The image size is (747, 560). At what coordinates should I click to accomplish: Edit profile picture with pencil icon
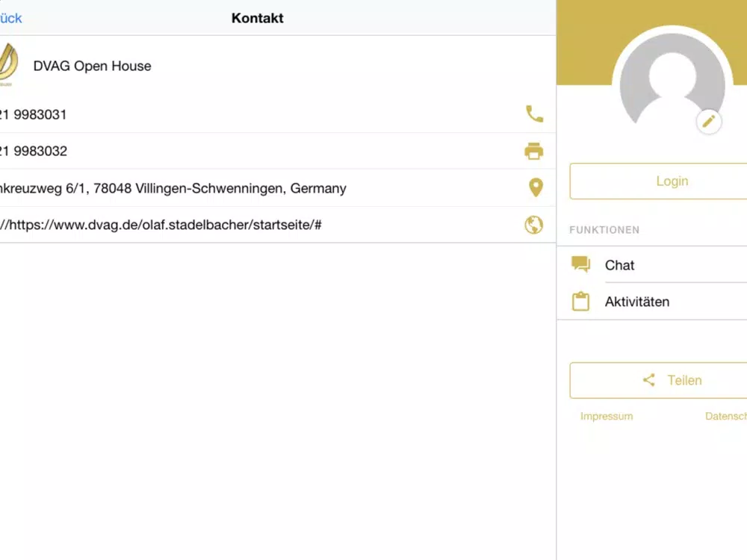click(708, 122)
